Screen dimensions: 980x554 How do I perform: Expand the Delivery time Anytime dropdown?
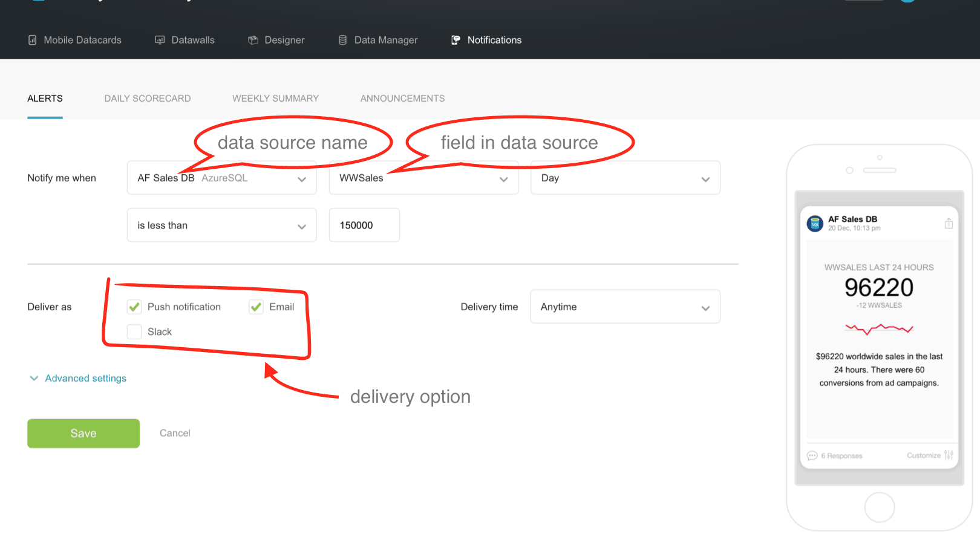pyautogui.click(x=625, y=307)
